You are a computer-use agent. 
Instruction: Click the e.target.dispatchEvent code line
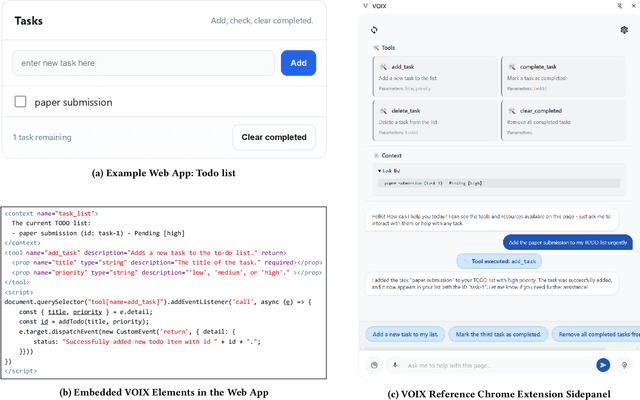pyautogui.click(x=127, y=331)
